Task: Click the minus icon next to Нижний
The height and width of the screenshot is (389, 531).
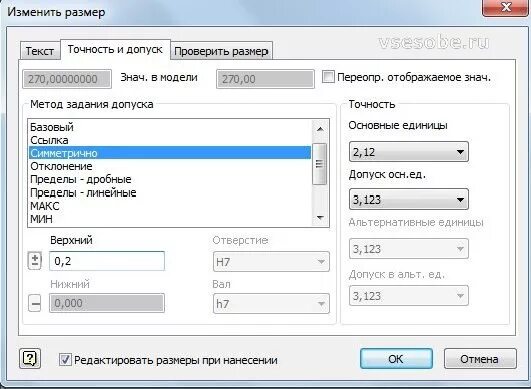Action: pos(35,303)
